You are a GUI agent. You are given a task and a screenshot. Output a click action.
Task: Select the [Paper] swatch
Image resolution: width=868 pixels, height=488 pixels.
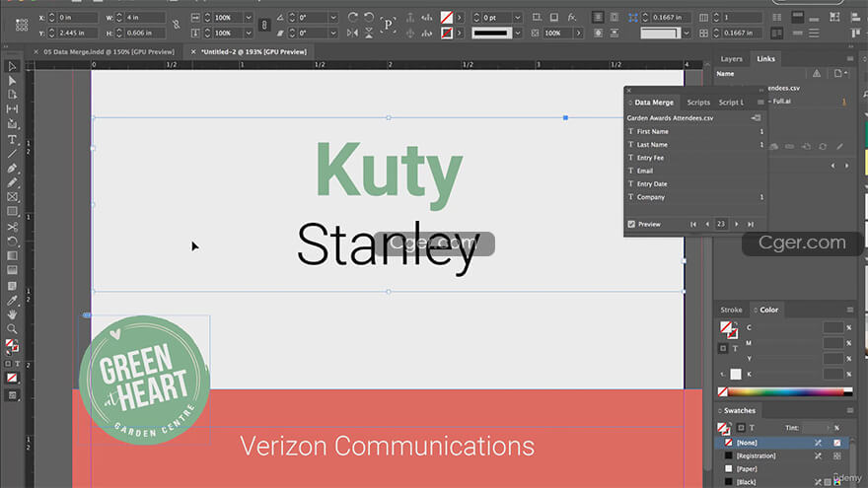pos(783,468)
